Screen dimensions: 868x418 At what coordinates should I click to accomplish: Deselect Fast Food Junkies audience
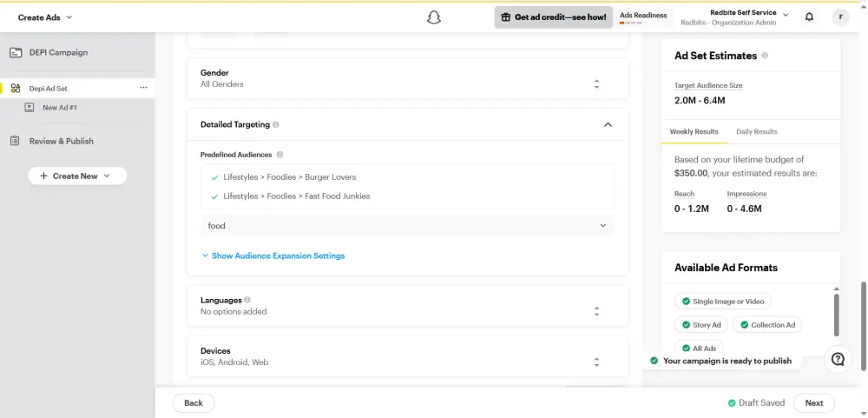pyautogui.click(x=214, y=196)
